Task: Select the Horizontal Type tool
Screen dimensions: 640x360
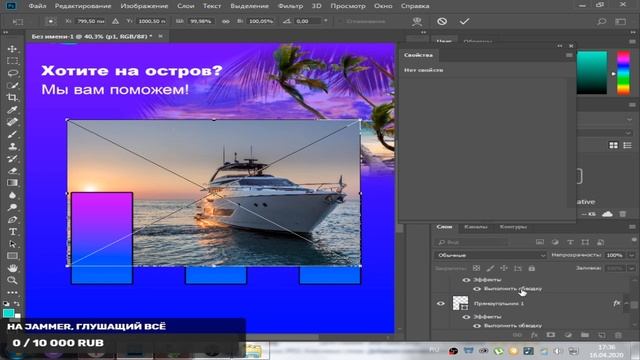Action: click(x=12, y=231)
